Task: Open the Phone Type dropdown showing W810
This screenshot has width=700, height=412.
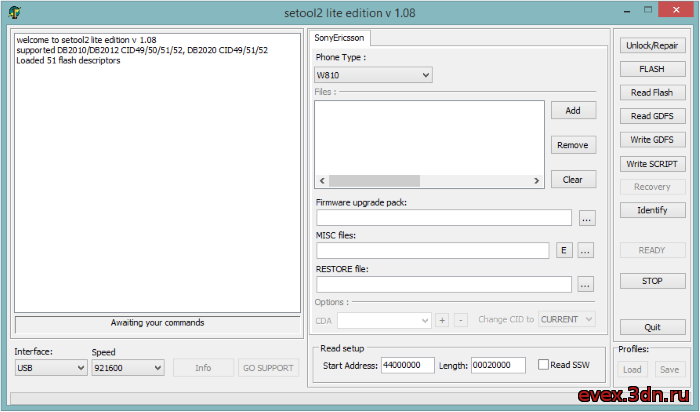Action: point(373,75)
